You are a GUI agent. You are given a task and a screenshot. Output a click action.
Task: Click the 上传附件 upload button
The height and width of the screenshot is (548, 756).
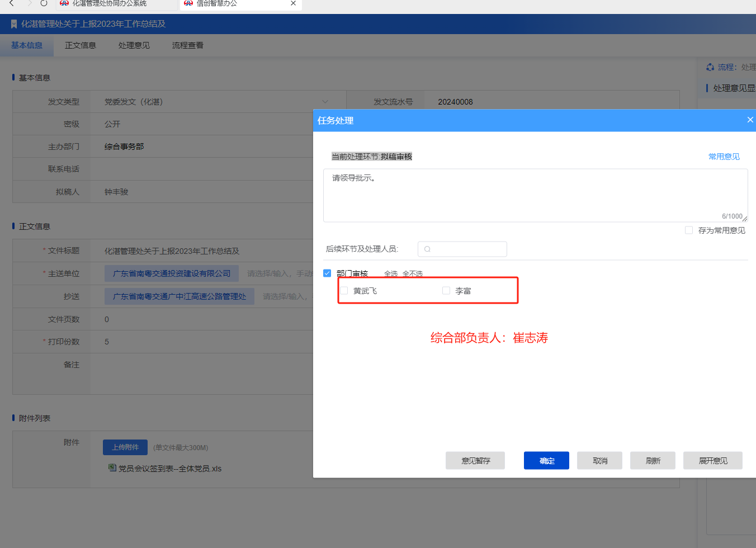(x=125, y=447)
